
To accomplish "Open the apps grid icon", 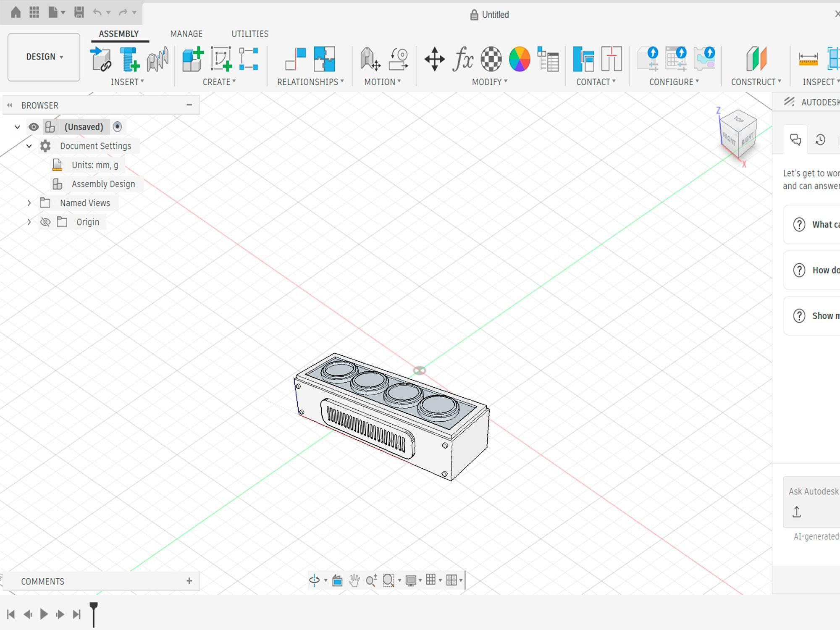I will (x=34, y=12).
